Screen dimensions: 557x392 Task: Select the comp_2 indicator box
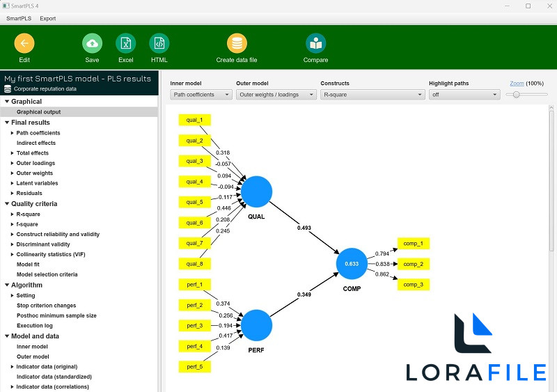pos(414,264)
